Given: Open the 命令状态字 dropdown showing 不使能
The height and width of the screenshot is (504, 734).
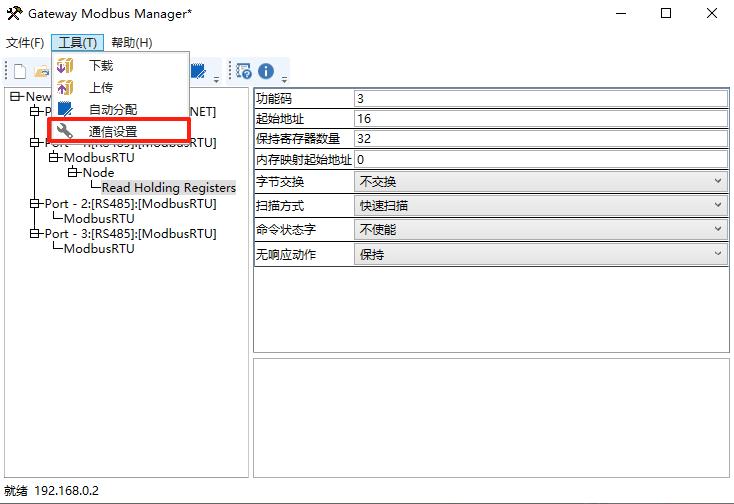Looking at the screenshot, I should [541, 230].
